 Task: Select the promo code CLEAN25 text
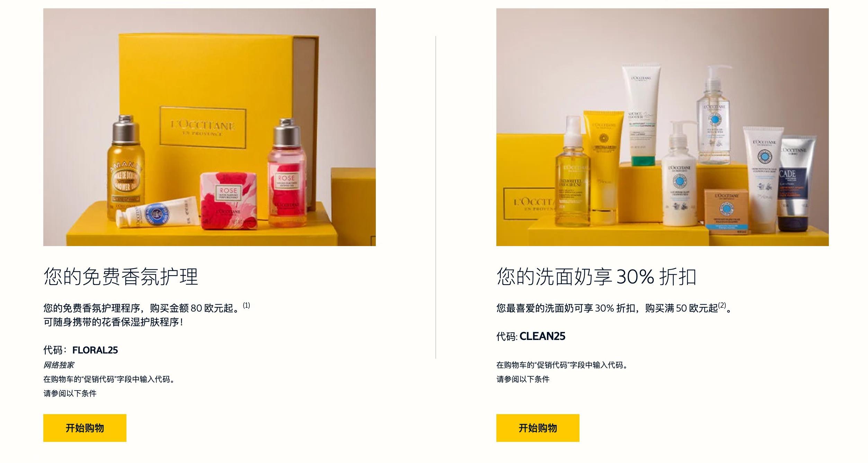[542, 336]
